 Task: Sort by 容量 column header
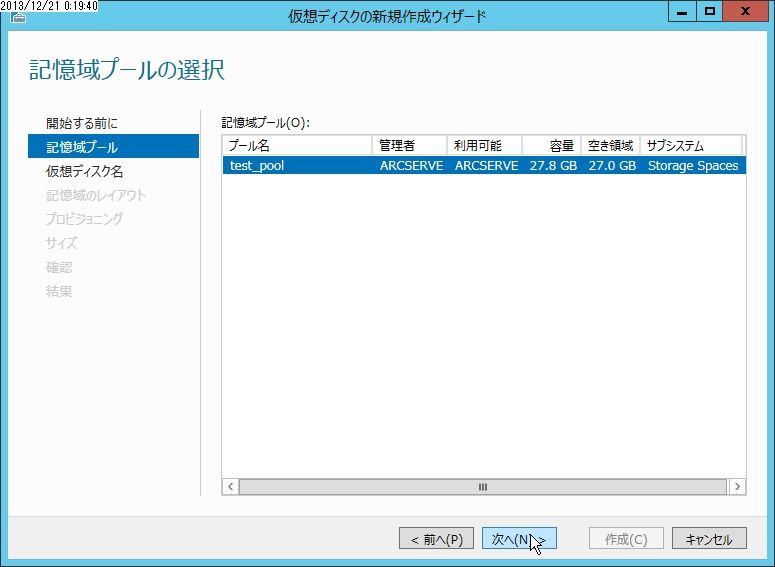[x=552, y=145]
